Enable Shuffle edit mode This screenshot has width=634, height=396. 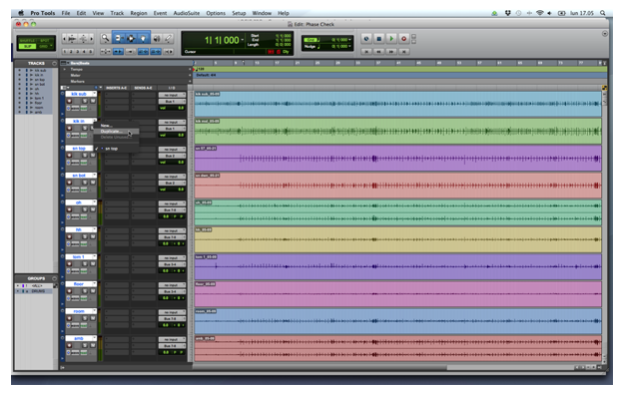[x=27, y=40]
